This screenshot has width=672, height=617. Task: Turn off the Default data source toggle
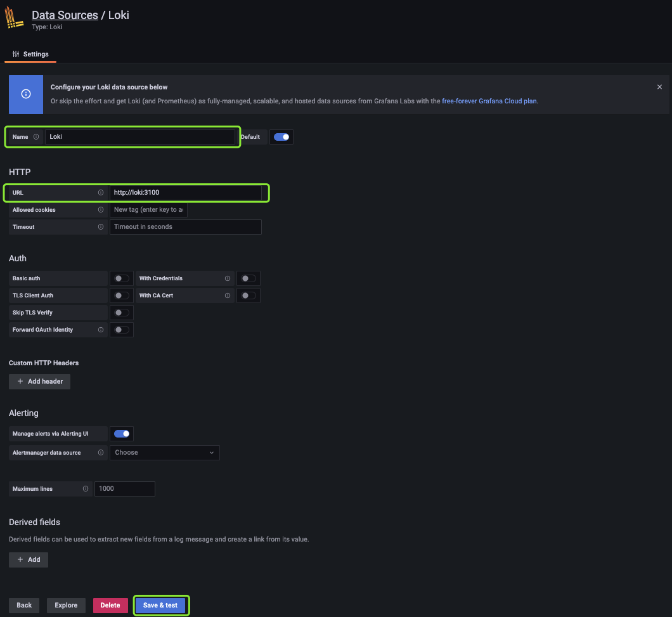pos(281,137)
